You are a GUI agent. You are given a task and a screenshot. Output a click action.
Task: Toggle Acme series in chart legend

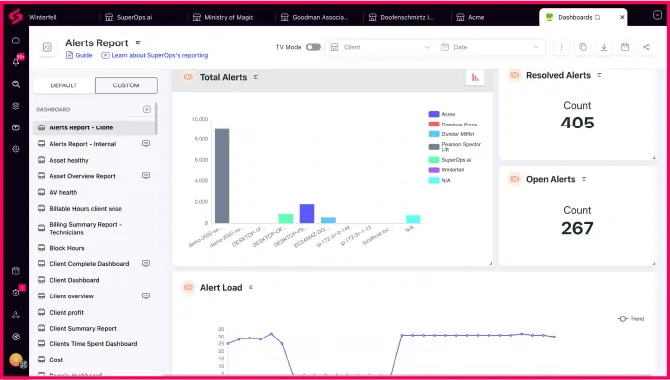click(x=442, y=114)
